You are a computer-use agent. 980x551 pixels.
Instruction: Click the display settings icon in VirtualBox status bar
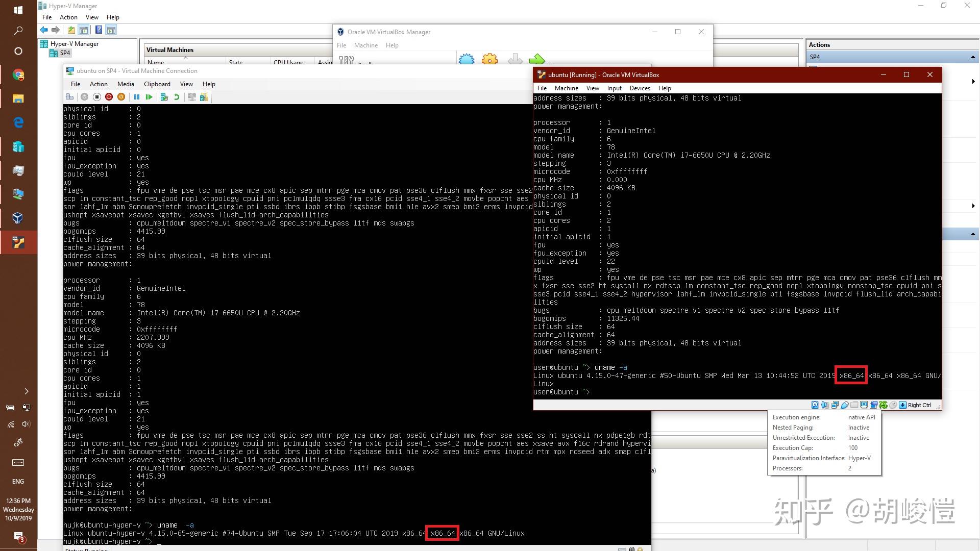[864, 405]
